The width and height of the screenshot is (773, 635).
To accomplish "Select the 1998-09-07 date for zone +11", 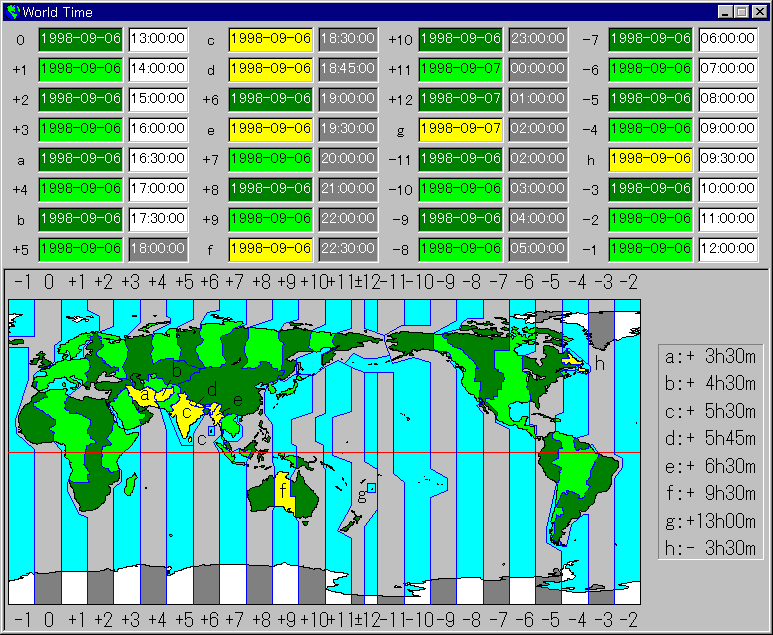I will tap(461, 69).
